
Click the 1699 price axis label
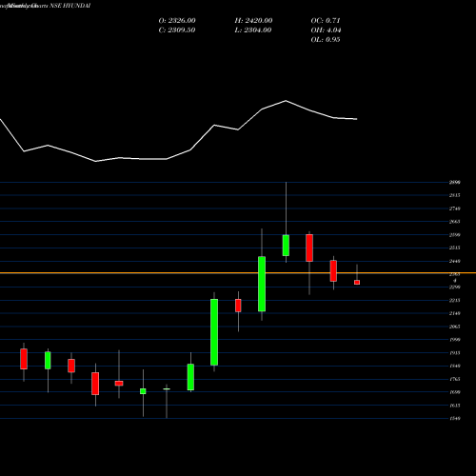(x=454, y=392)
